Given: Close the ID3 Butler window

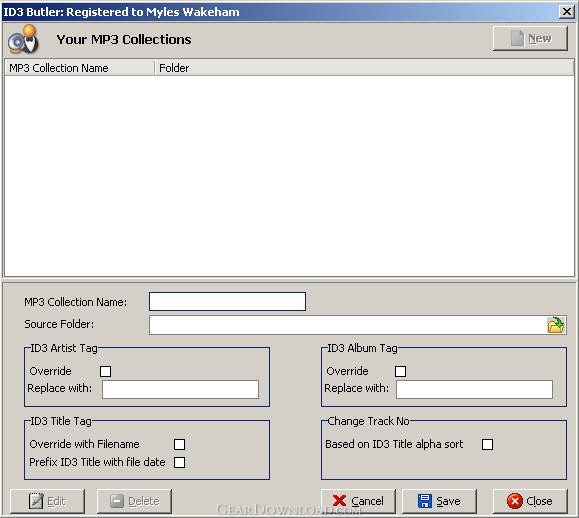Looking at the screenshot, I should tap(566, 12).
